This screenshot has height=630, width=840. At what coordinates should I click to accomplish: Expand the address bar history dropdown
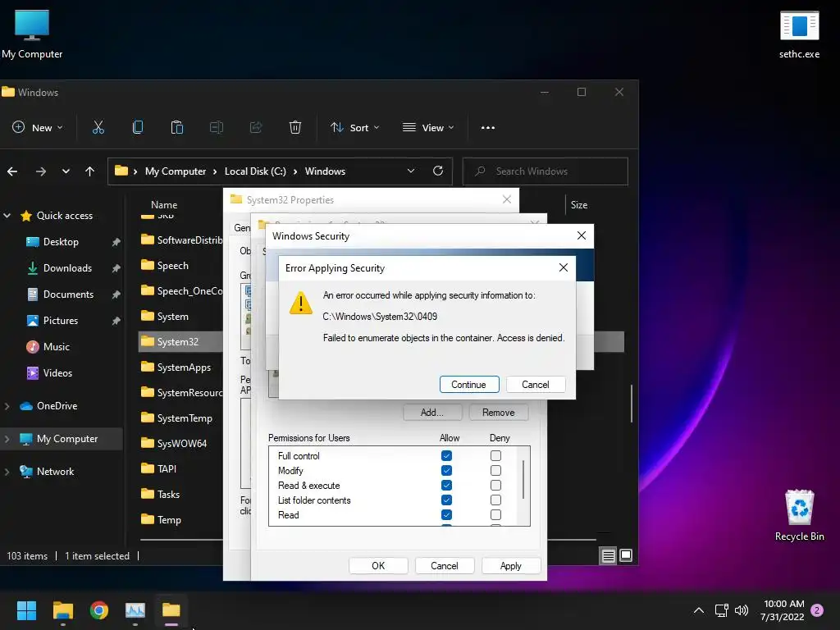point(411,171)
